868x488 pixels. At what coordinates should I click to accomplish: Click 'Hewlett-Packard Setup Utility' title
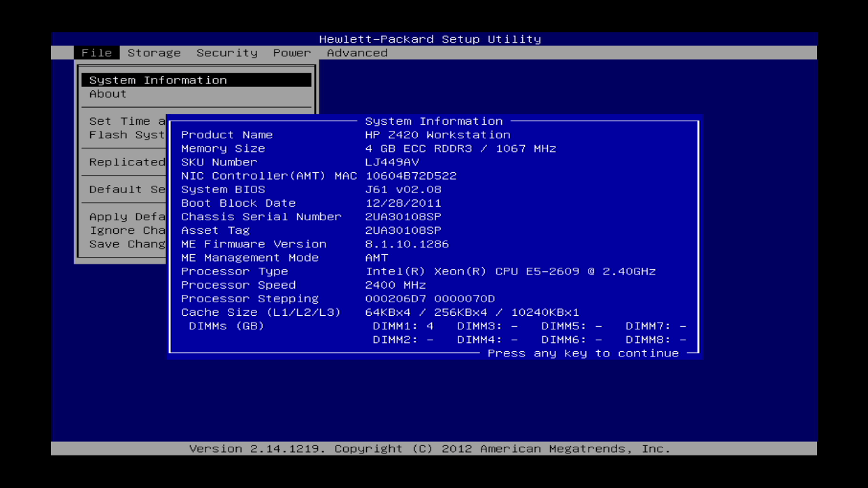pos(430,39)
